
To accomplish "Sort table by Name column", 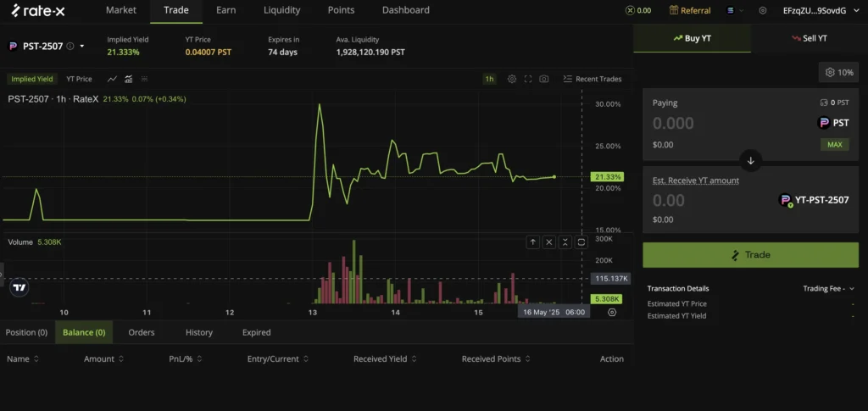I will click(x=23, y=359).
